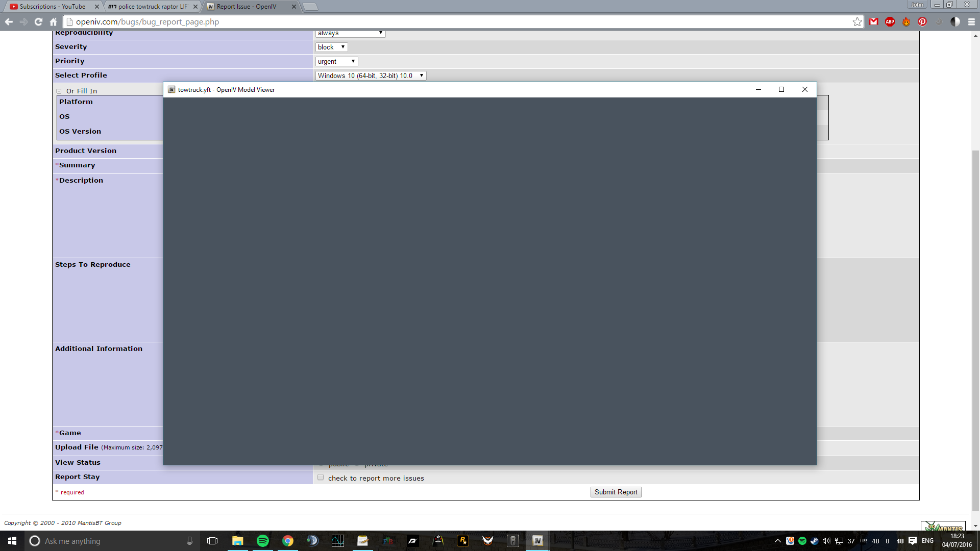The image size is (980, 551).
Task: Click the Hola flame extension icon
Action: click(906, 21)
